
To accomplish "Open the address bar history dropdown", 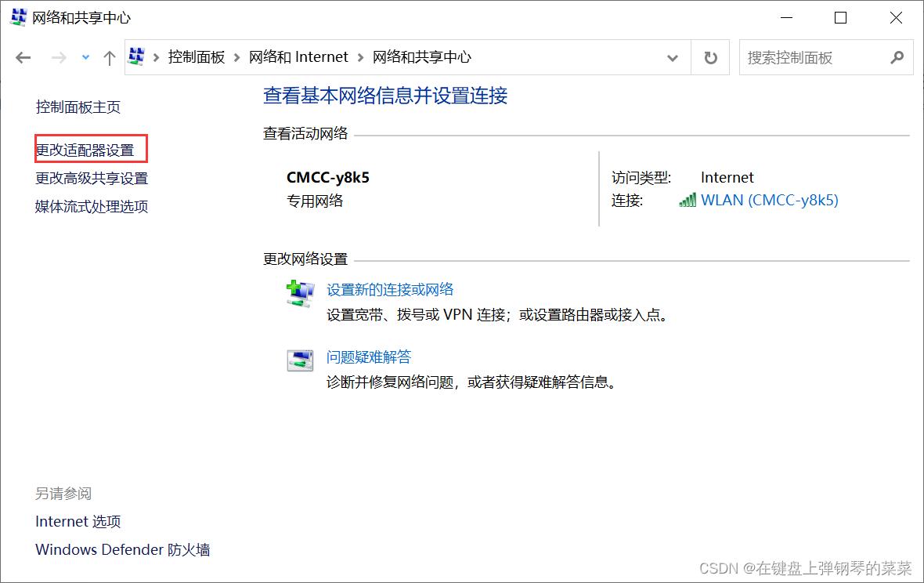I will 672,56.
